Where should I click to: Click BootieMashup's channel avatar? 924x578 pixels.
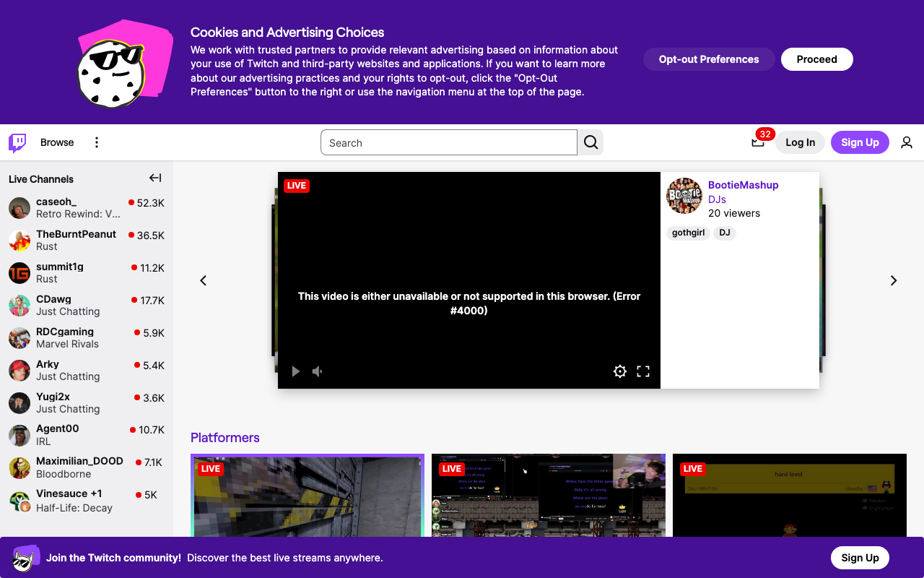click(684, 196)
